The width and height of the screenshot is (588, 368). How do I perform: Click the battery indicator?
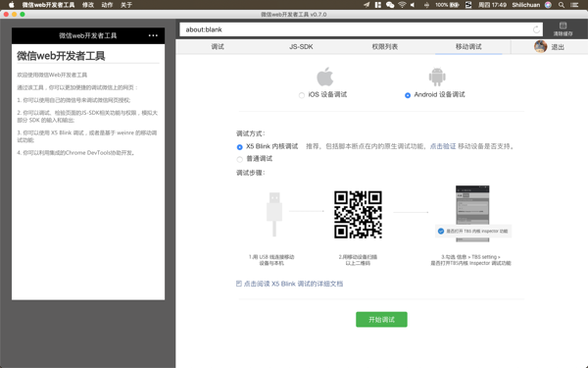coord(448,5)
